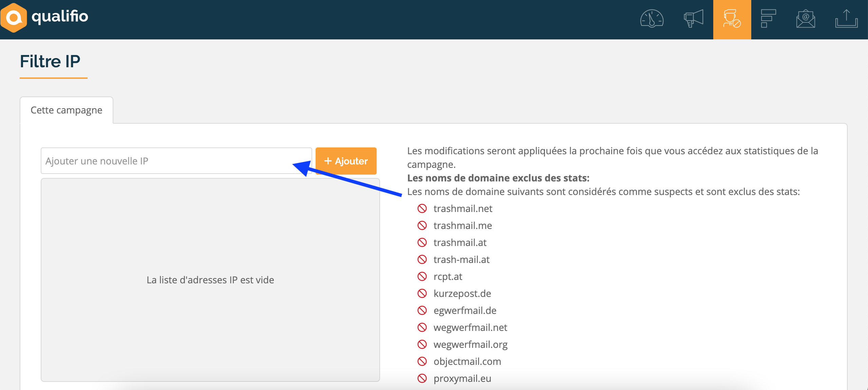Select the text 'wegwerfmail.org'
This screenshot has height=390, width=868.
click(470, 344)
